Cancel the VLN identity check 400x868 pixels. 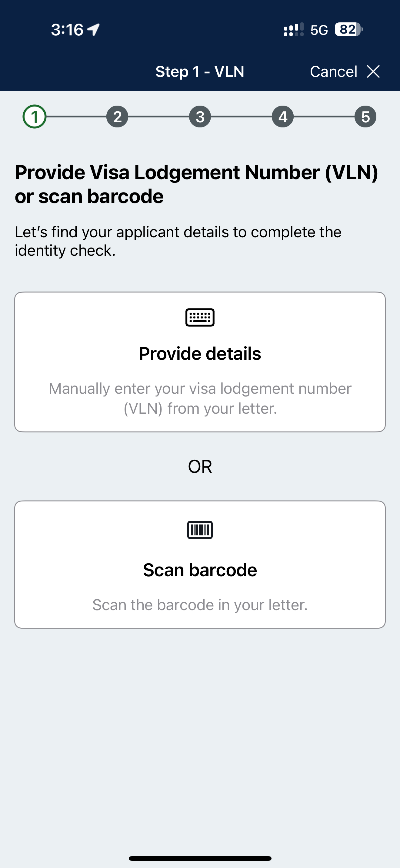(x=335, y=71)
